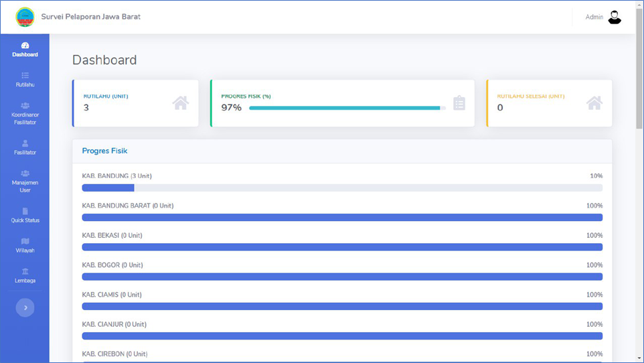The image size is (644, 363).
Task: Click the Fasilitator person icon
Action: tap(25, 143)
